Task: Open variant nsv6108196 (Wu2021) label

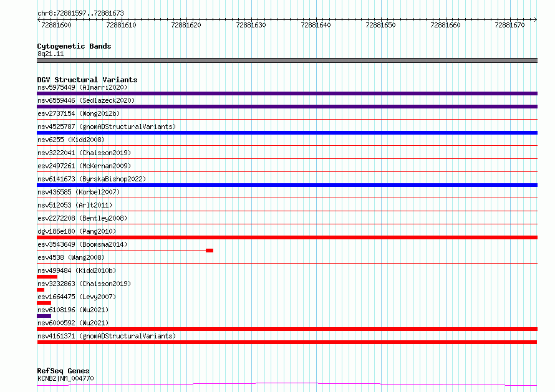Action: click(73, 310)
